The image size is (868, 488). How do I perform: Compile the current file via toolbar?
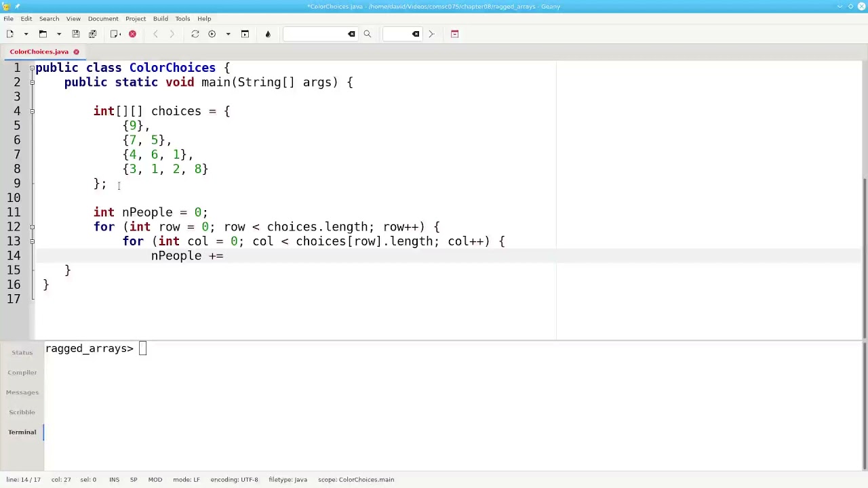[x=195, y=34]
